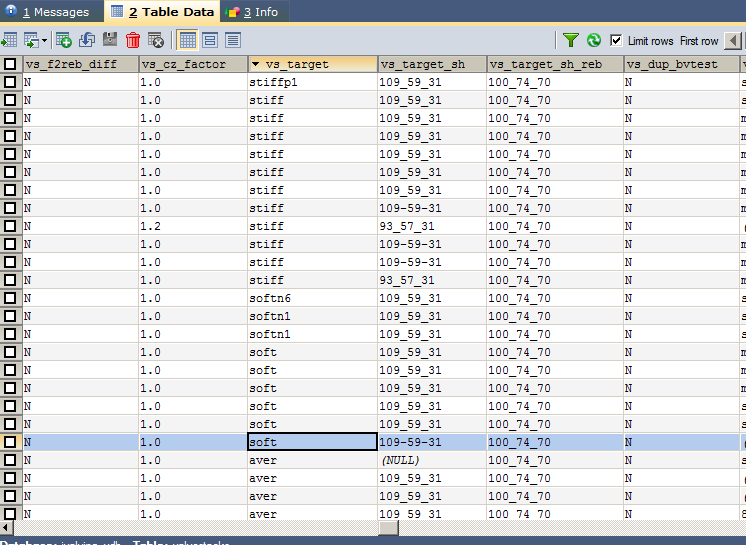Switch to the 1 Messages tab
The image size is (746, 545).
(49, 12)
